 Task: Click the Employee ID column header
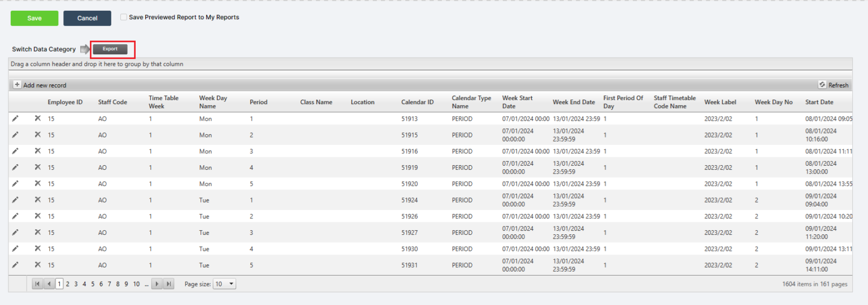click(x=65, y=102)
